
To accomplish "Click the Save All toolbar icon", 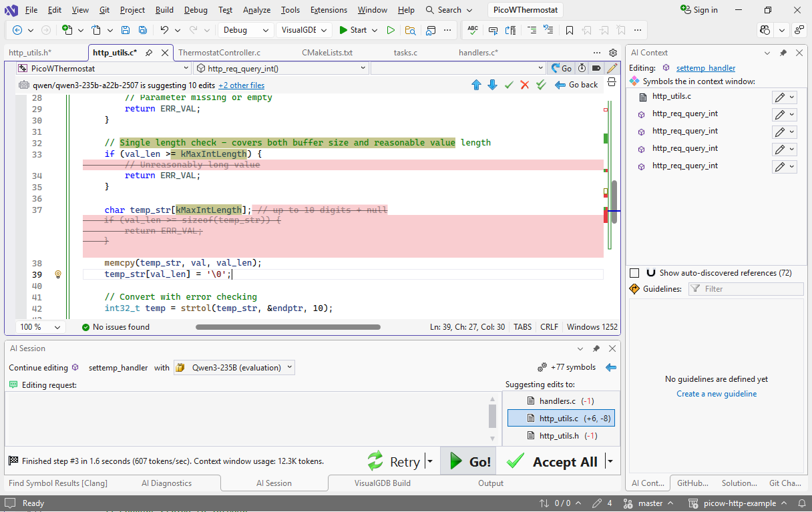I will tap(142, 30).
